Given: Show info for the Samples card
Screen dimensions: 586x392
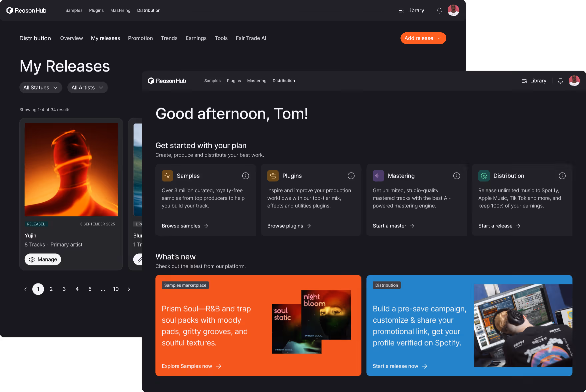Looking at the screenshot, I should pyautogui.click(x=246, y=176).
